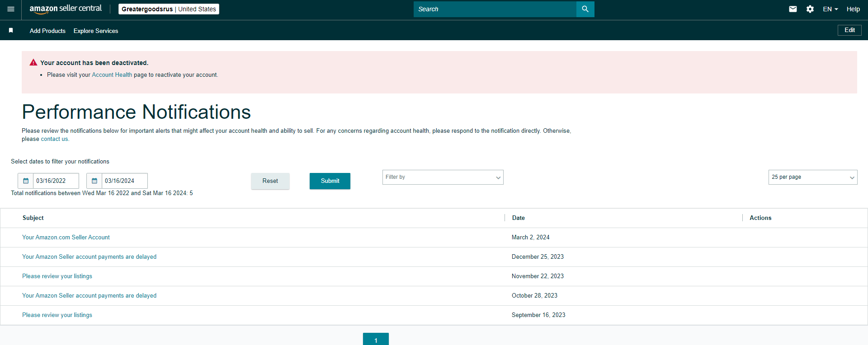Open October 28 payments delayed notification
This screenshot has height=345, width=868.
pos(90,295)
